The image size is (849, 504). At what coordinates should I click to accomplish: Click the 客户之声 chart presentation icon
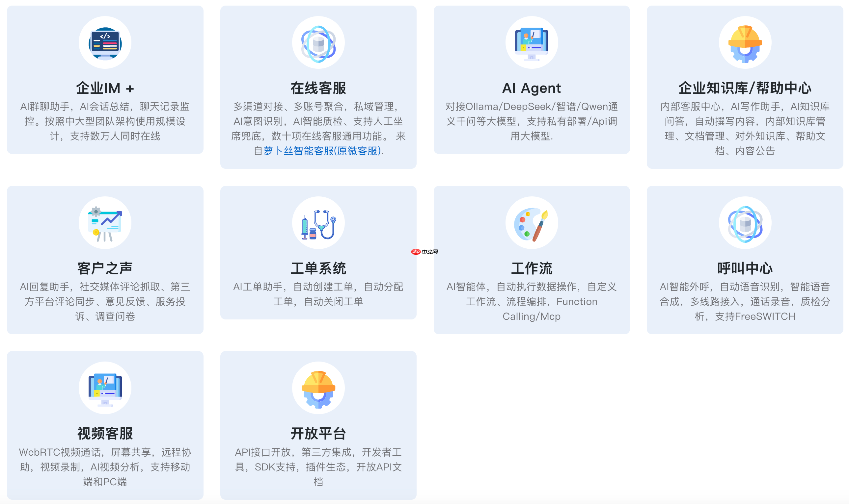point(105,222)
